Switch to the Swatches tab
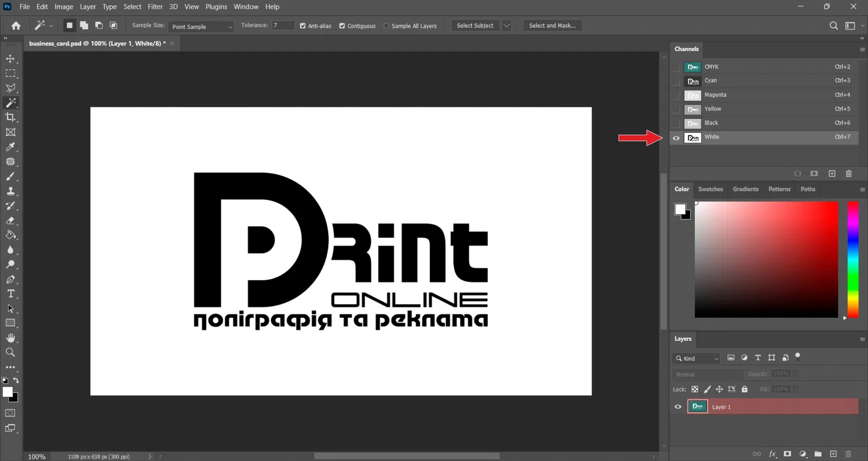Image resolution: width=868 pixels, height=461 pixels. [x=710, y=189]
